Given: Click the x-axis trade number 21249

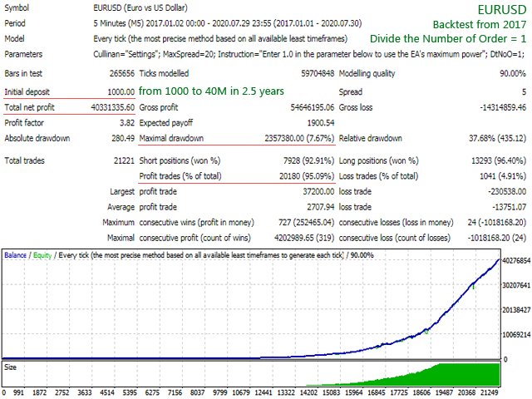Looking at the screenshot, I should pyautogui.click(x=490, y=392).
